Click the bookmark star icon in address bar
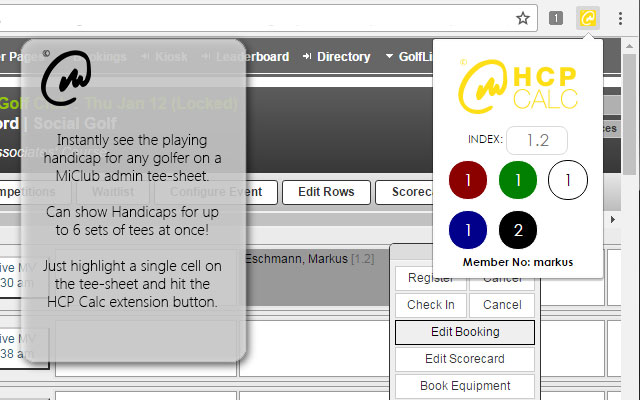The height and width of the screenshot is (400, 640). [523, 18]
